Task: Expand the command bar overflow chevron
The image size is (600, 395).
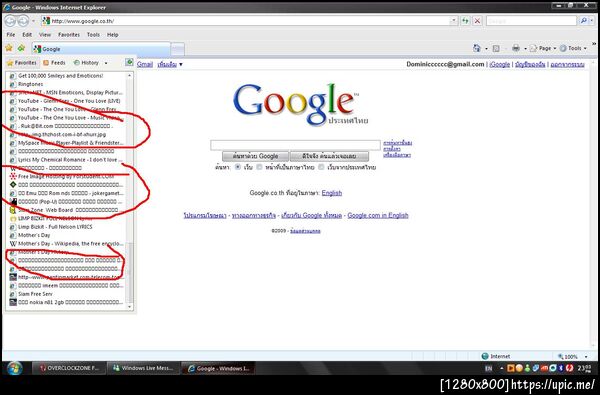Action: click(x=594, y=44)
